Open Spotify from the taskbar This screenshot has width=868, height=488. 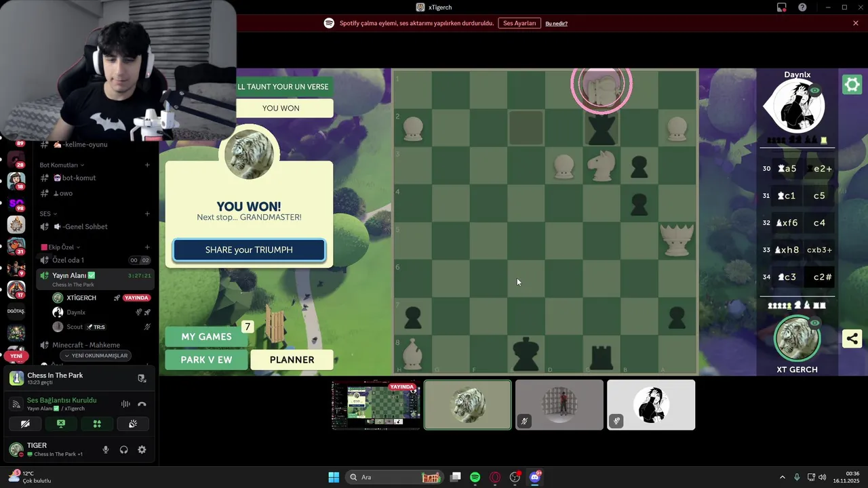click(x=475, y=477)
